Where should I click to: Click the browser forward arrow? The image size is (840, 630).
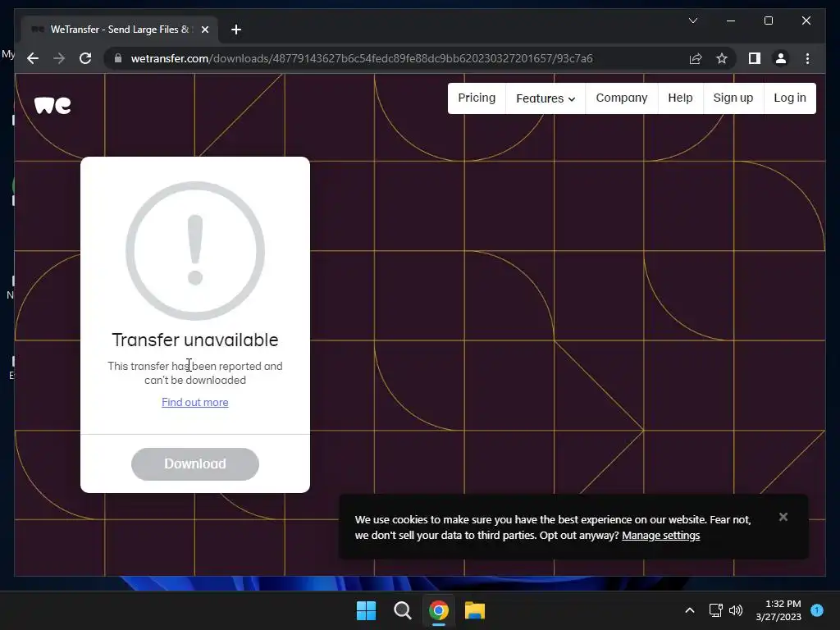(59, 58)
